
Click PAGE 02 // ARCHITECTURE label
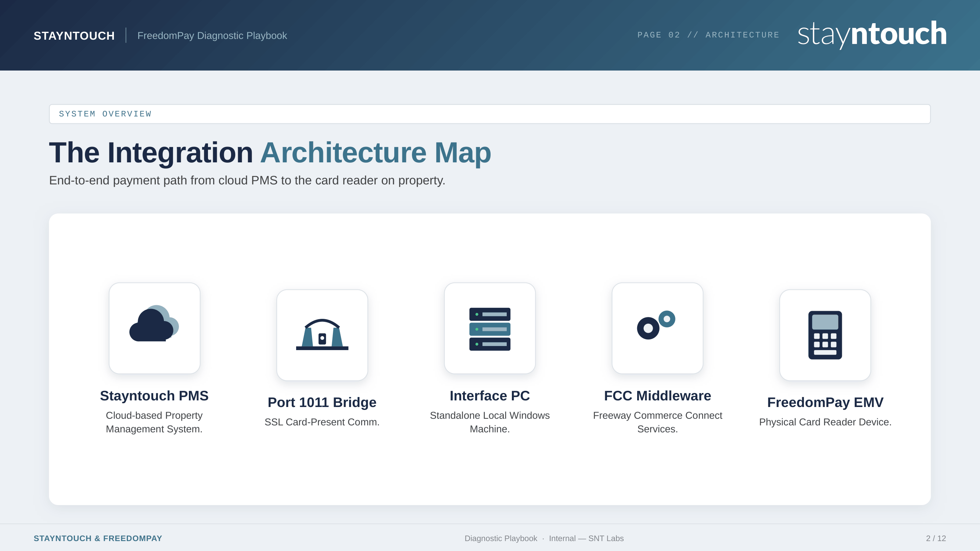[708, 35]
